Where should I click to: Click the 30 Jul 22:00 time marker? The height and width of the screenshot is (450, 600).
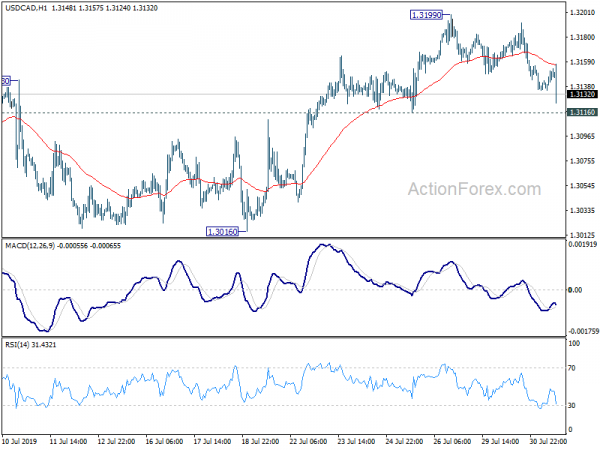coord(548,441)
